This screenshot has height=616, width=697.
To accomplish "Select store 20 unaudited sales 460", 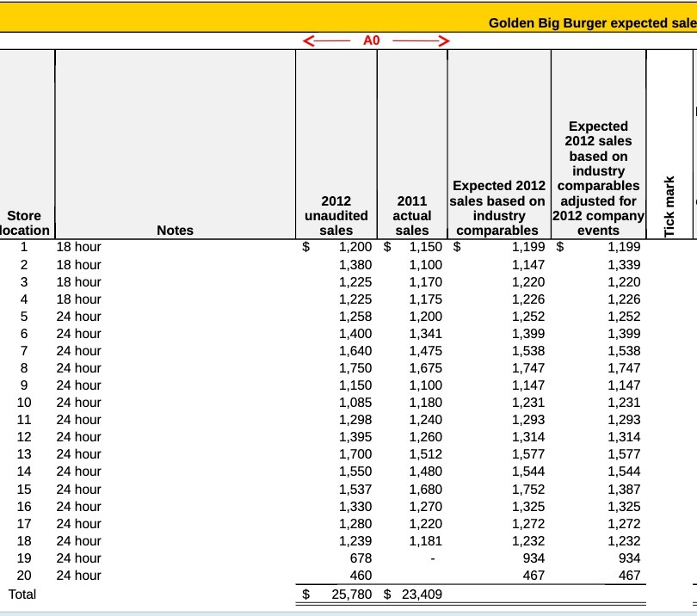I will pos(361,575).
